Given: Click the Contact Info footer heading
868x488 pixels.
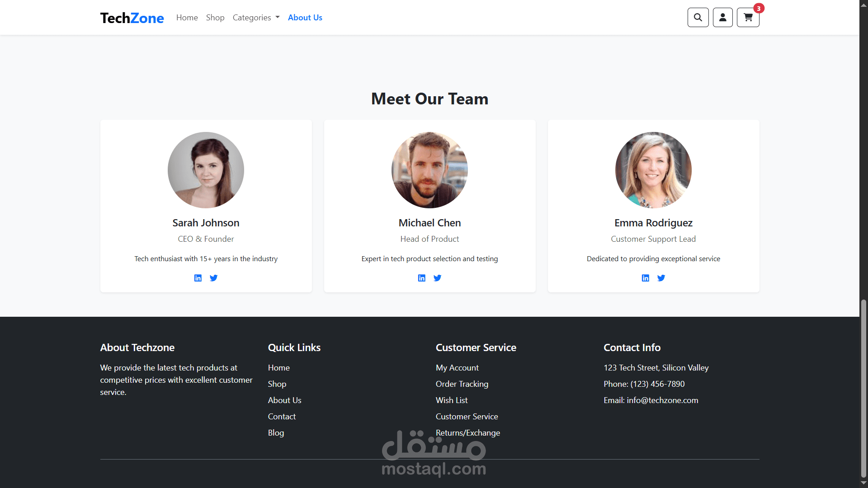Looking at the screenshot, I should tap(632, 347).
